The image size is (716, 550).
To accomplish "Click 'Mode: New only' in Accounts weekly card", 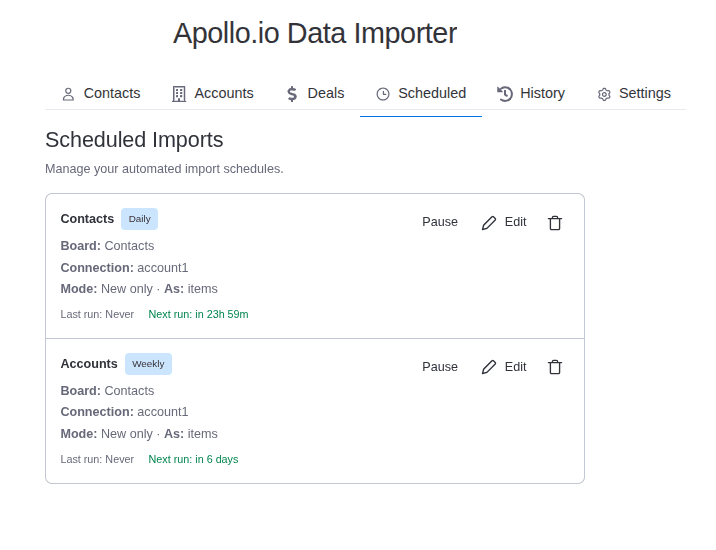I will click(107, 434).
